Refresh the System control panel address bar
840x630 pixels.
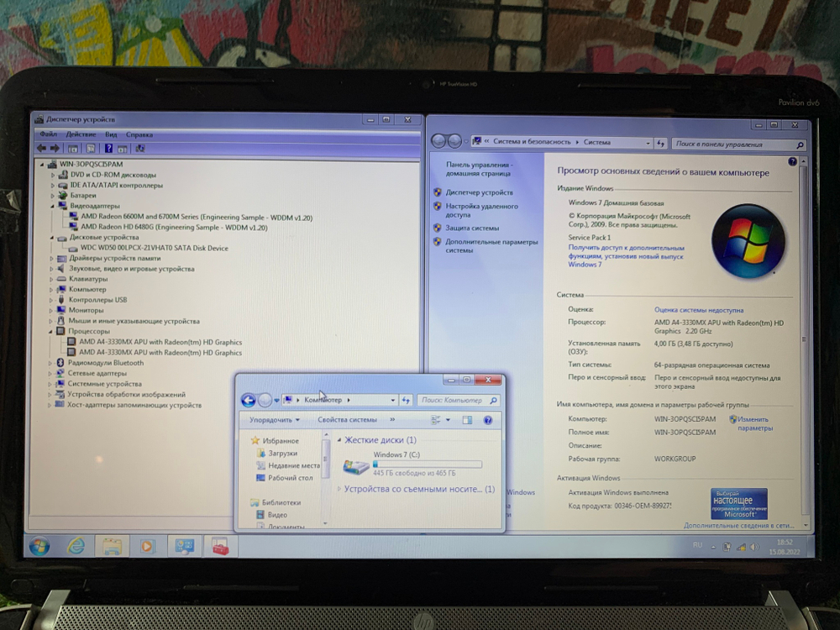(x=660, y=143)
